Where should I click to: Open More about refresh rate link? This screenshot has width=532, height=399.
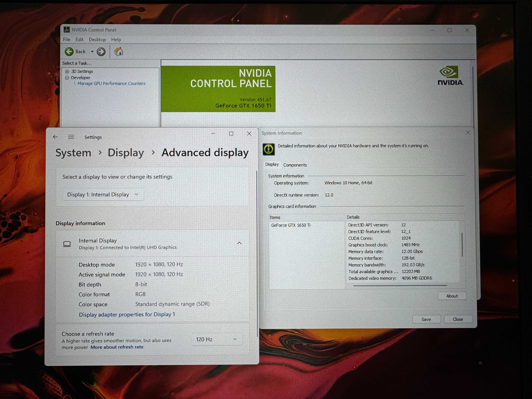[x=117, y=347]
